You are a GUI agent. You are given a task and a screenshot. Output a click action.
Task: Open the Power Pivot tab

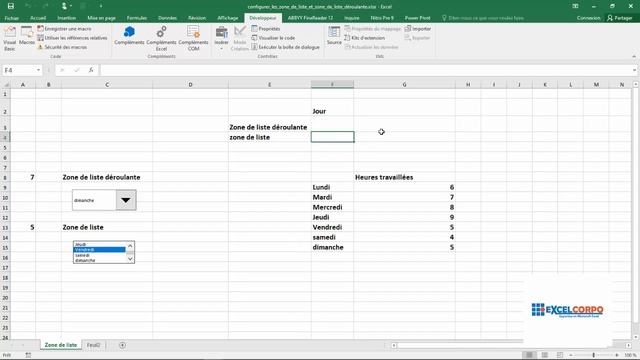point(418,18)
